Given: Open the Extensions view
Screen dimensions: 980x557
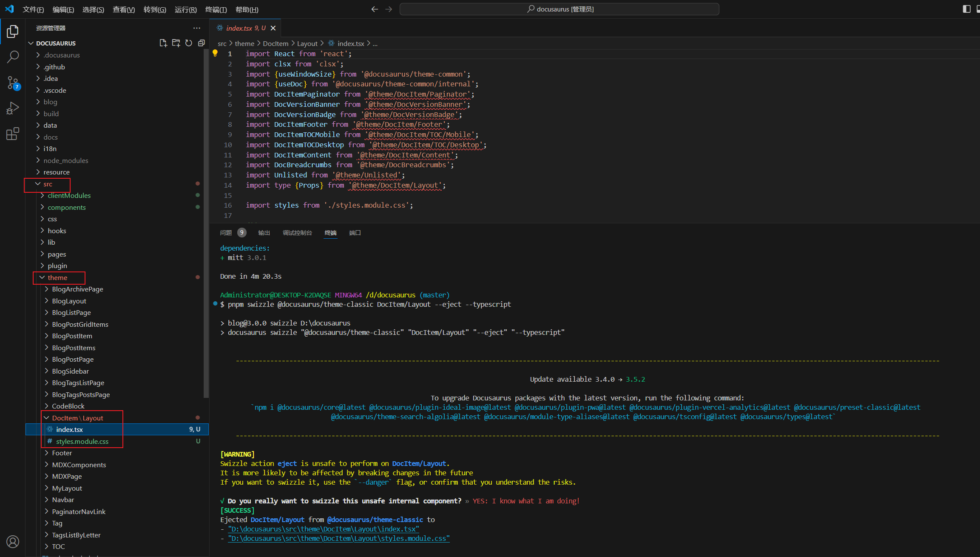Looking at the screenshot, I should click(x=13, y=134).
